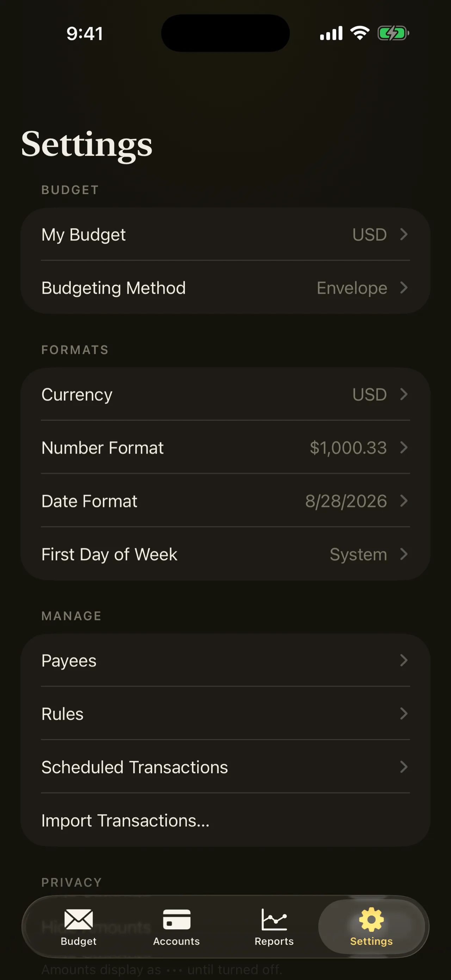This screenshot has width=451, height=980.
Task: Tap Import Transactions…
Action: pyautogui.click(x=225, y=820)
